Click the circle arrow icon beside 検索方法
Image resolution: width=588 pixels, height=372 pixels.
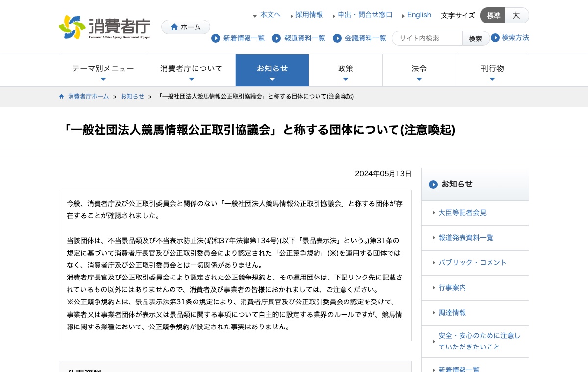(495, 38)
